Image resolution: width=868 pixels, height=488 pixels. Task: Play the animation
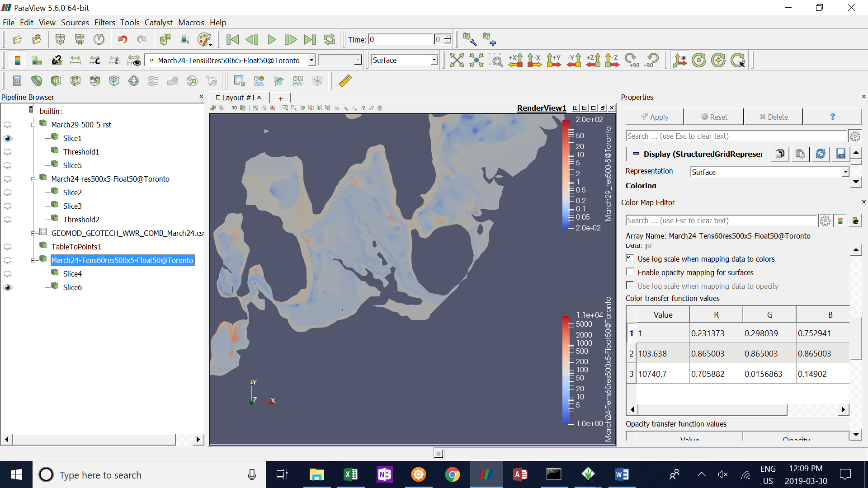tap(272, 40)
